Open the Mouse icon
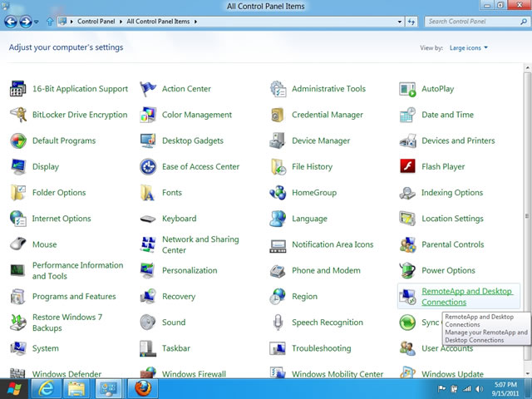Viewport: 532px width, 399px height. [x=18, y=244]
